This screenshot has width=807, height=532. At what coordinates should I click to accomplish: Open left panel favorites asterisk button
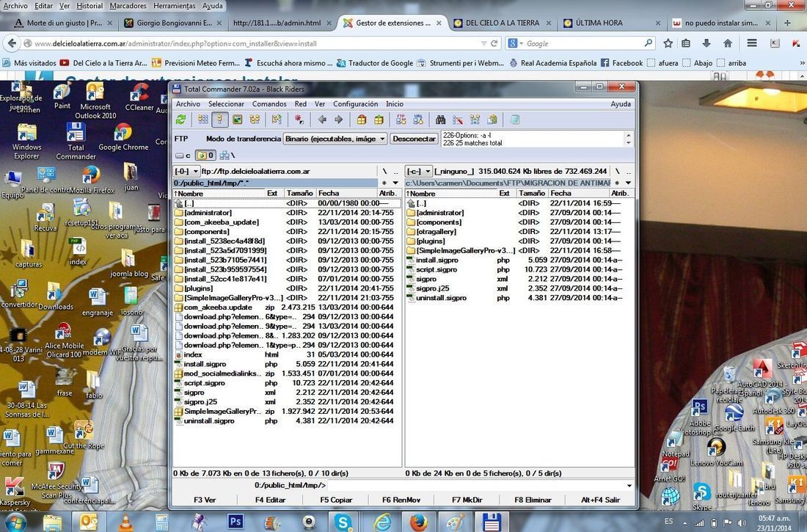tap(384, 183)
